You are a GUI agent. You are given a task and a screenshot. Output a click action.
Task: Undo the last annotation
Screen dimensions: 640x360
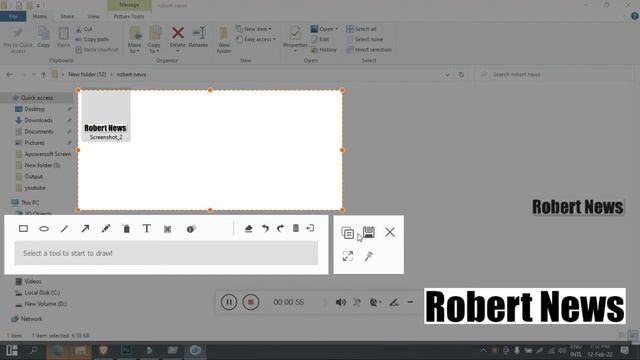click(x=265, y=228)
